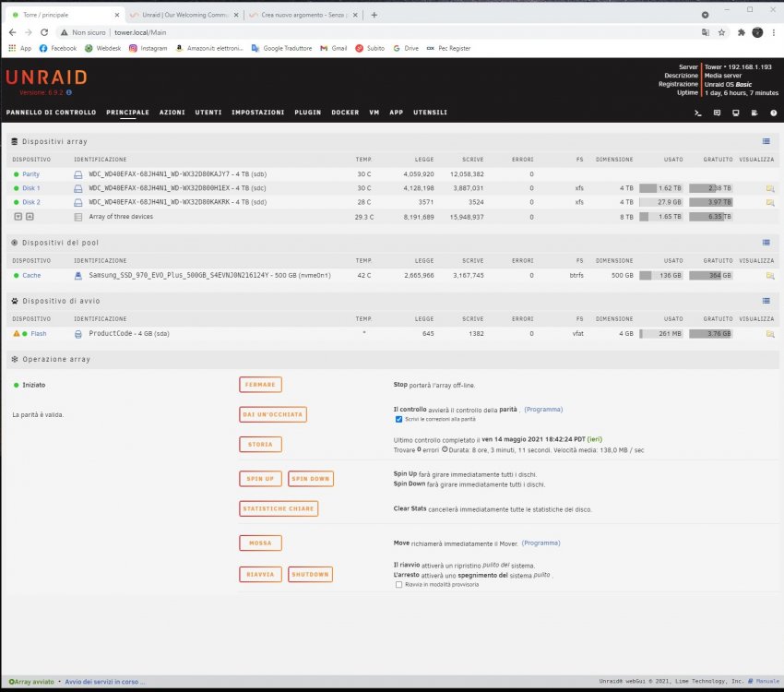Open Chrome three-dot menu
Viewport: 784px width, 692px height.
click(x=774, y=32)
